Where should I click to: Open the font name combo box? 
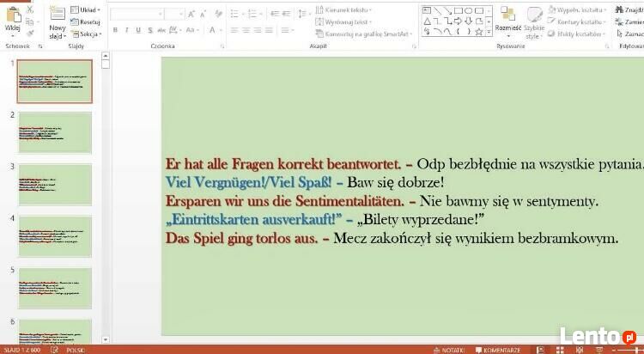pyautogui.click(x=136, y=14)
